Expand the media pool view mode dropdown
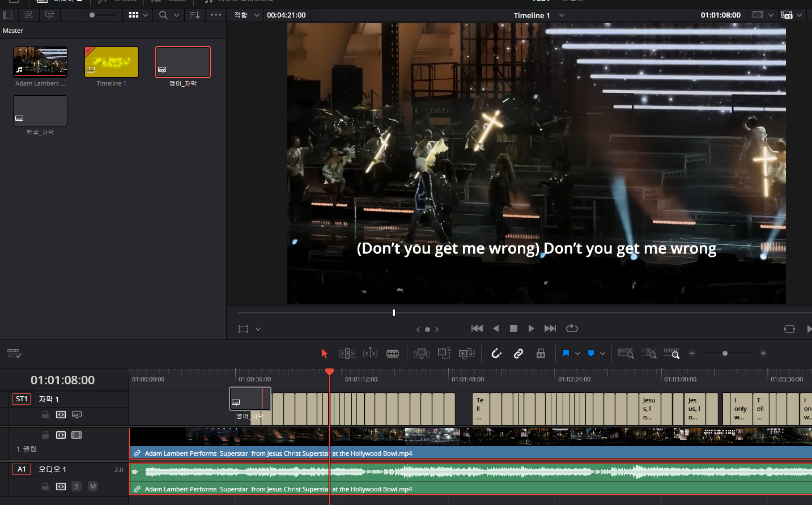Viewport: 812px width, 505px height. [x=145, y=15]
